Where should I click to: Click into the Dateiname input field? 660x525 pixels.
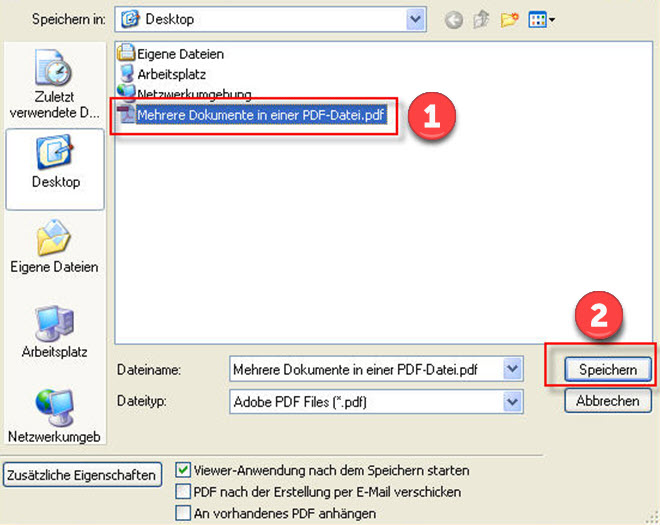tap(366, 369)
